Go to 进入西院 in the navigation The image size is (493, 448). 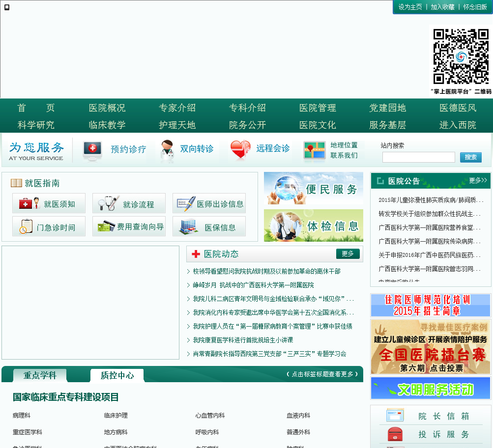coord(458,125)
